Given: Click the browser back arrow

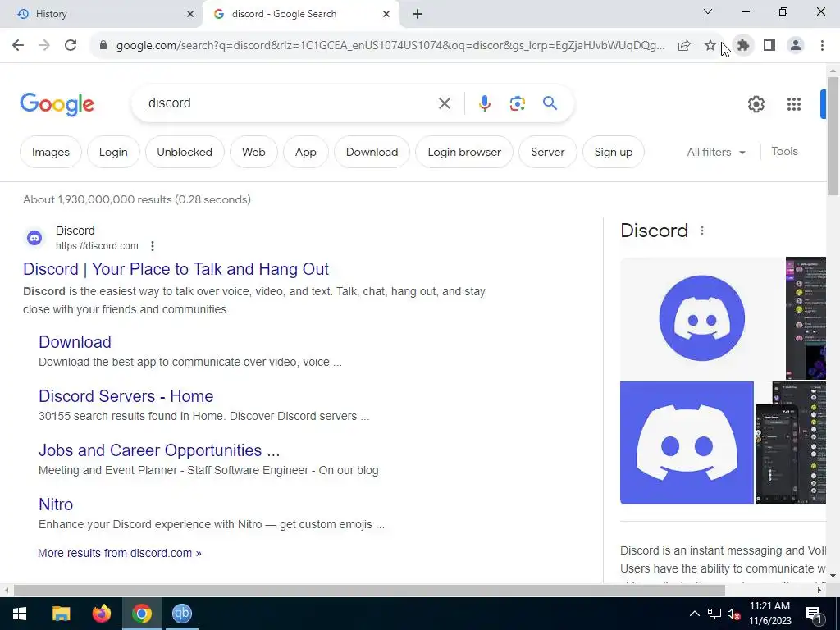Looking at the screenshot, I should point(18,46).
